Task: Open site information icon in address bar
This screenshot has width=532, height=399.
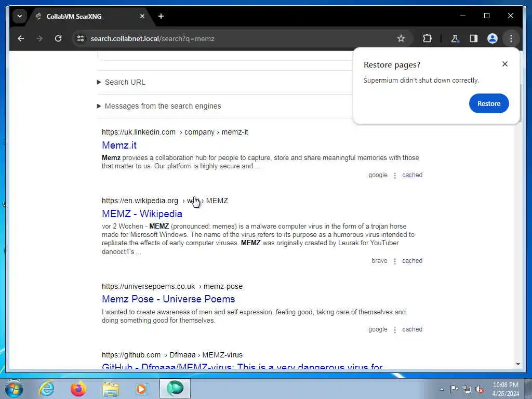Action: click(81, 38)
